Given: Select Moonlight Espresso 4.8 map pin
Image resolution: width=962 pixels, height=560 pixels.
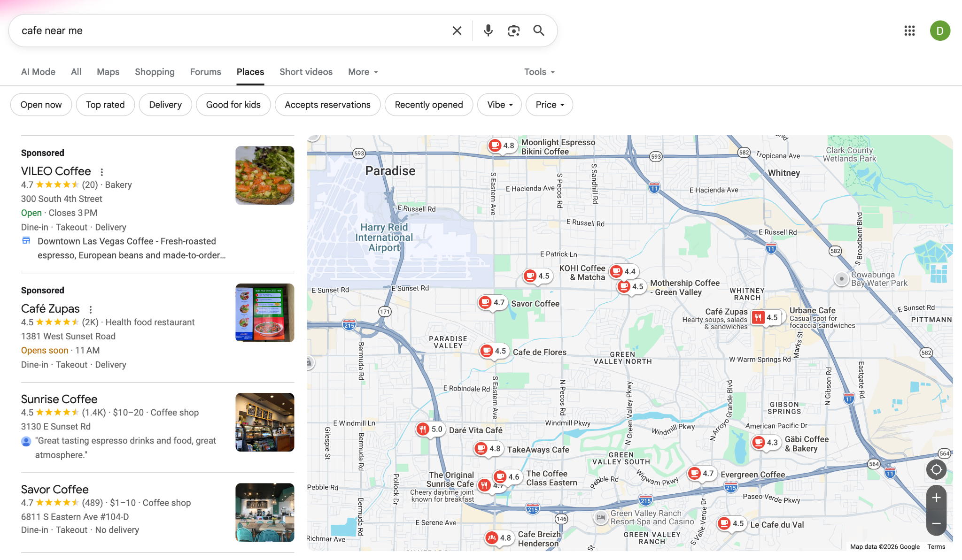Looking at the screenshot, I should pos(502,146).
